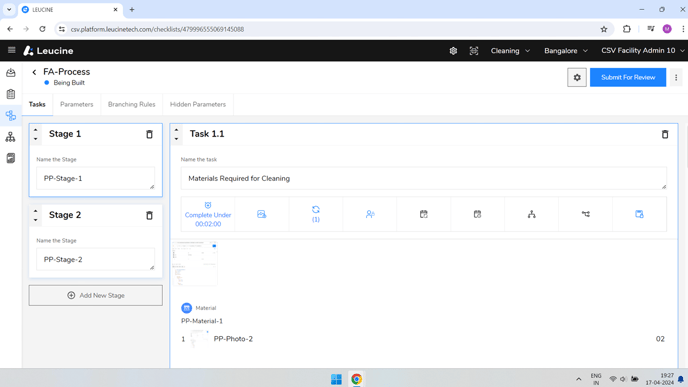The width and height of the screenshot is (688, 387).
Task: Open the task hierarchy icon in toolbar
Action: [x=531, y=214]
